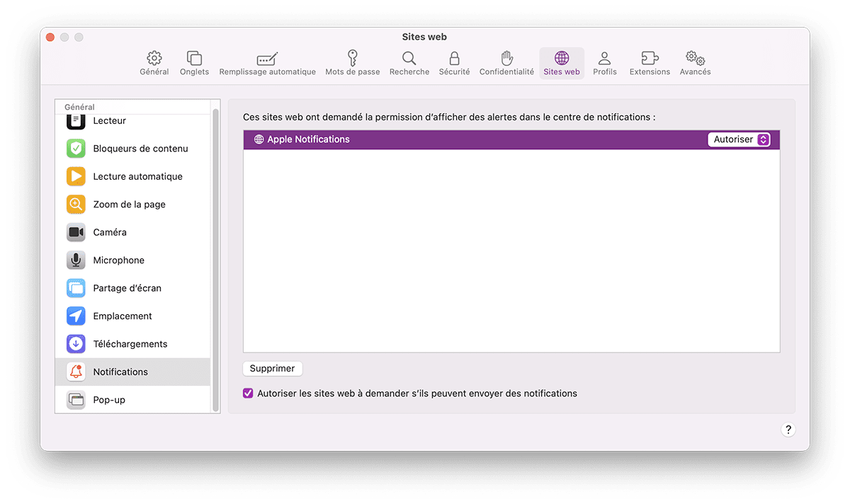Click the help question mark button

point(788,429)
